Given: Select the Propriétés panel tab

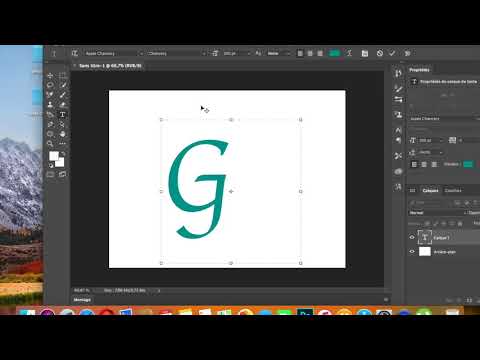Looking at the screenshot, I should click(419, 70).
